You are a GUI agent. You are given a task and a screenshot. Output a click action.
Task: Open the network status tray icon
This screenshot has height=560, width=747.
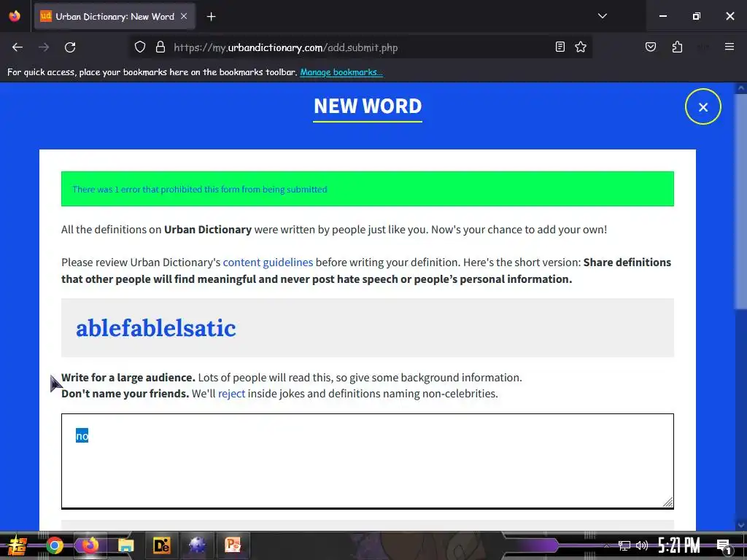(x=624, y=545)
